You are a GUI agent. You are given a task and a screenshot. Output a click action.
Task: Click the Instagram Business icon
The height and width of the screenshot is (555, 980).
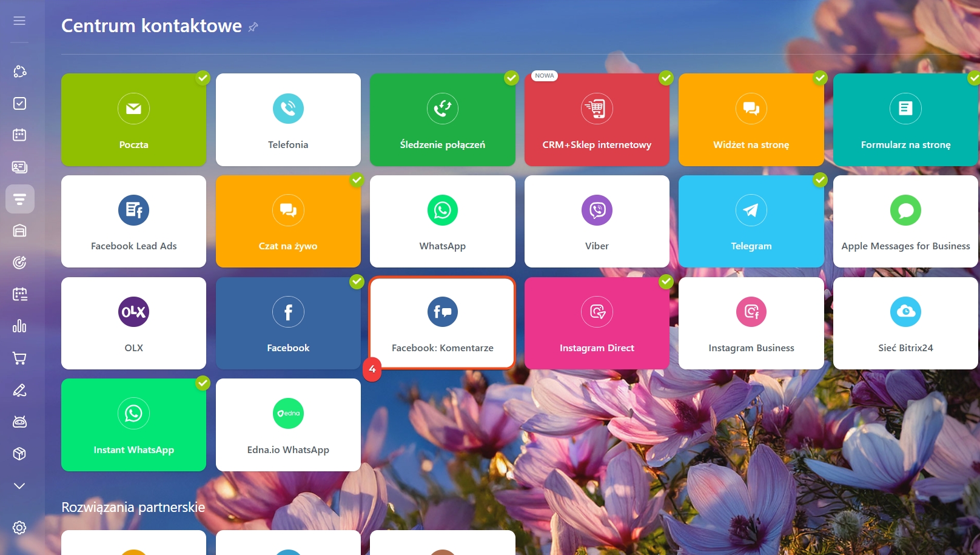point(751,312)
